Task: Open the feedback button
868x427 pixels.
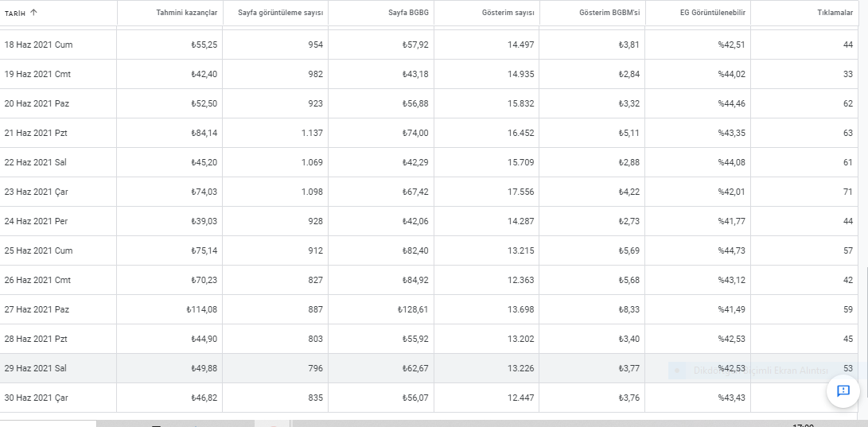Action: [843, 391]
